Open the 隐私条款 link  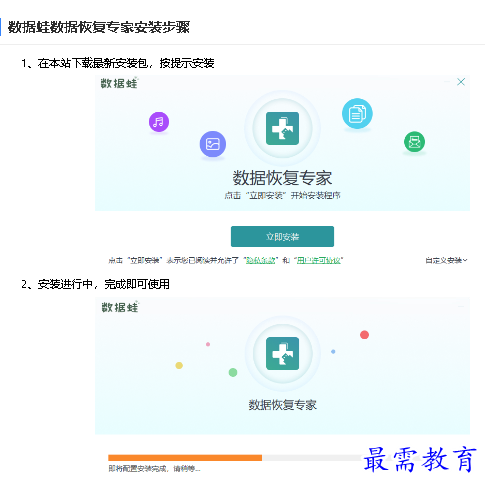(x=261, y=260)
